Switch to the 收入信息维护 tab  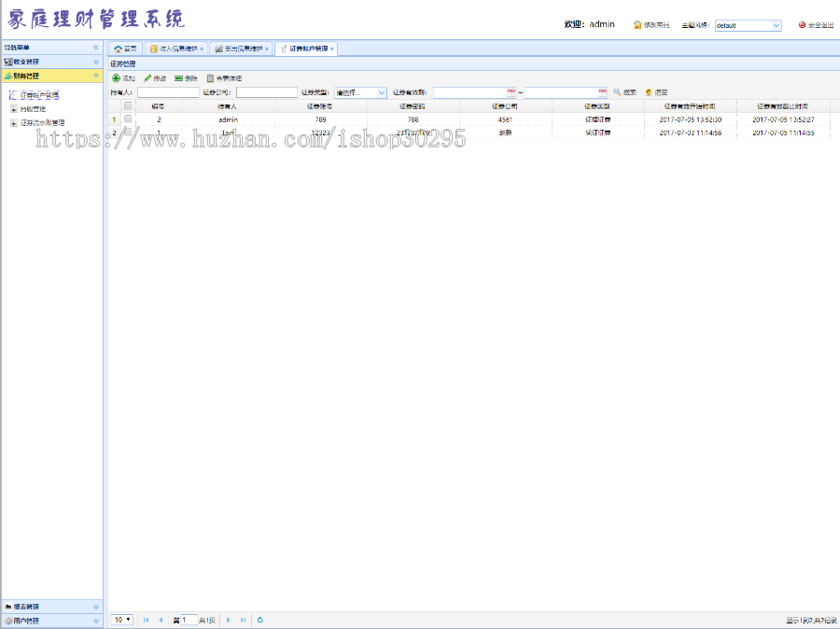[176, 49]
